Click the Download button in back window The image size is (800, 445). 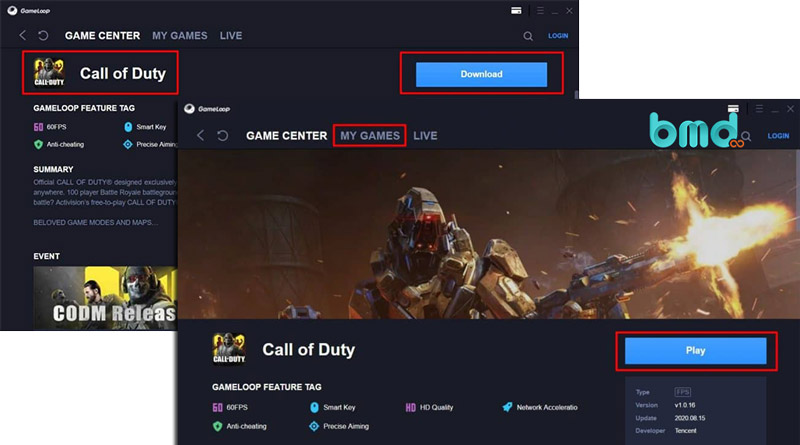481,74
